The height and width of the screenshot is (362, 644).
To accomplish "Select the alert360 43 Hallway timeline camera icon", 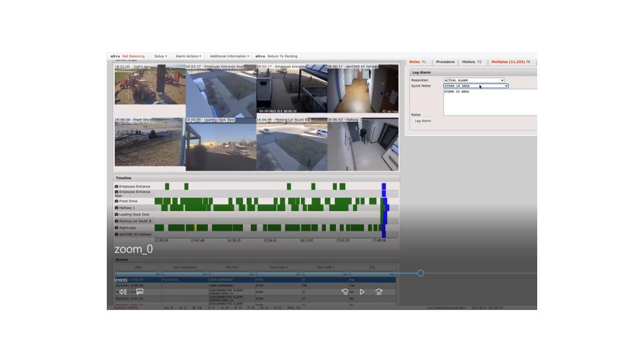I will (x=116, y=234).
